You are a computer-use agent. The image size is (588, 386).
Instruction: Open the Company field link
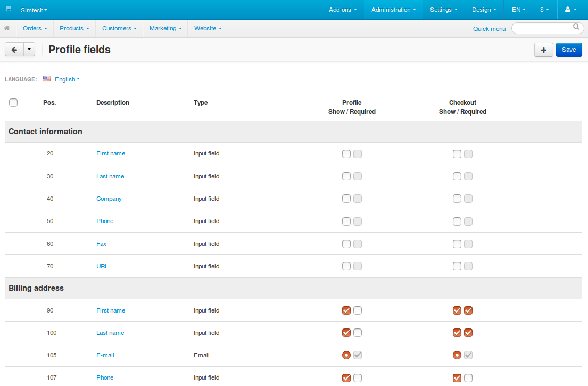coord(109,199)
